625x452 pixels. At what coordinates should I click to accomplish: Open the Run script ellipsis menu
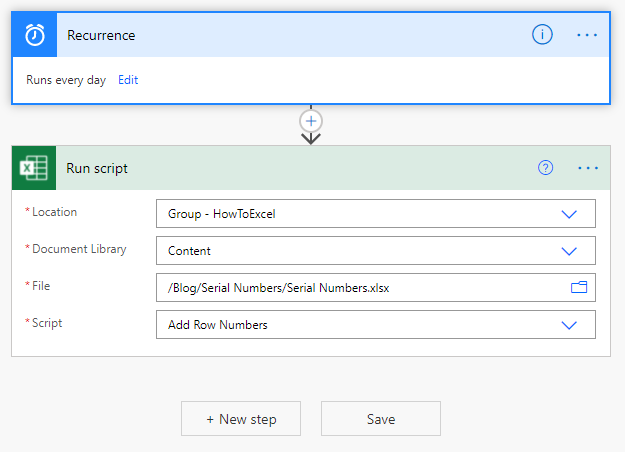click(x=588, y=168)
